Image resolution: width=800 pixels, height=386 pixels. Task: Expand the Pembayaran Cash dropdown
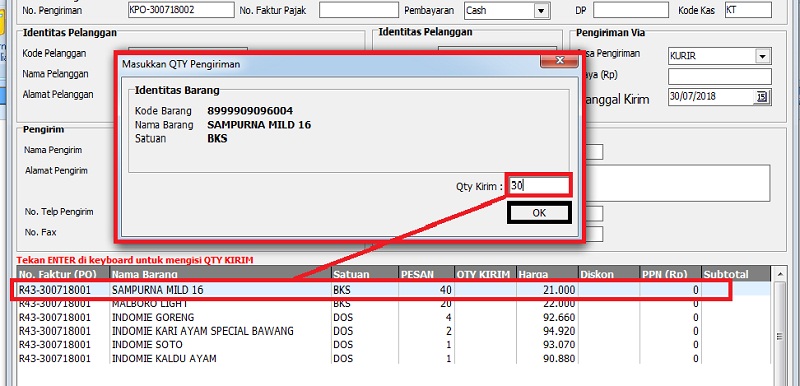click(x=540, y=10)
